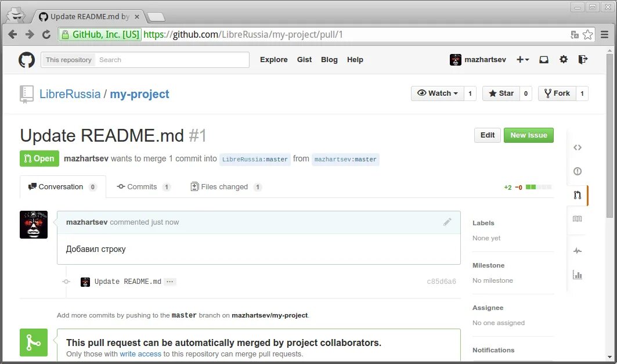Go forward with browser forward arrow

tap(30, 35)
